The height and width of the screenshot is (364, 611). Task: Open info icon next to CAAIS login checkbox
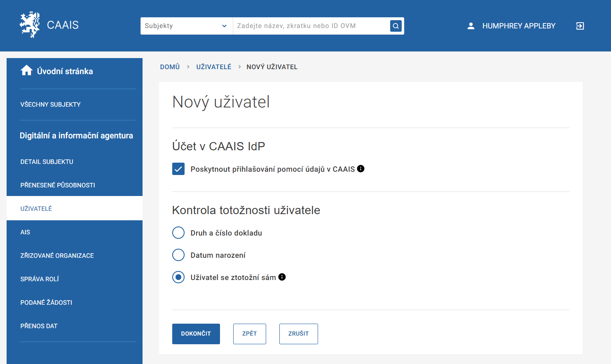point(361,169)
